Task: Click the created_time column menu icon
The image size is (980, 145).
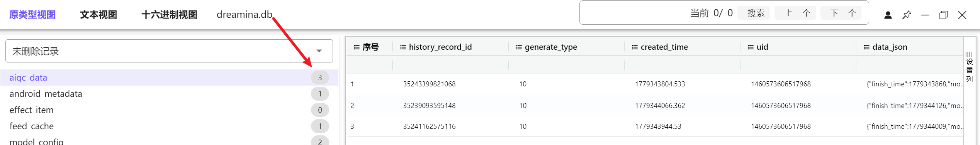Action: pyautogui.click(x=635, y=47)
